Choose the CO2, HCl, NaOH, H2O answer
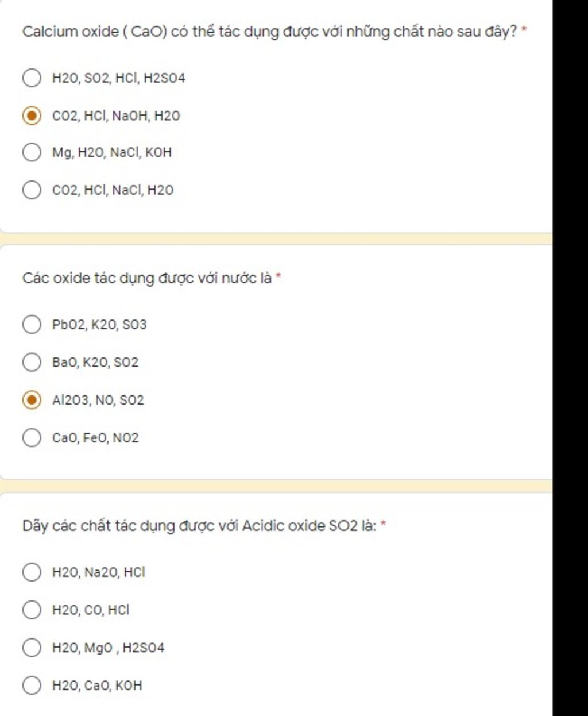 [x=32, y=116]
